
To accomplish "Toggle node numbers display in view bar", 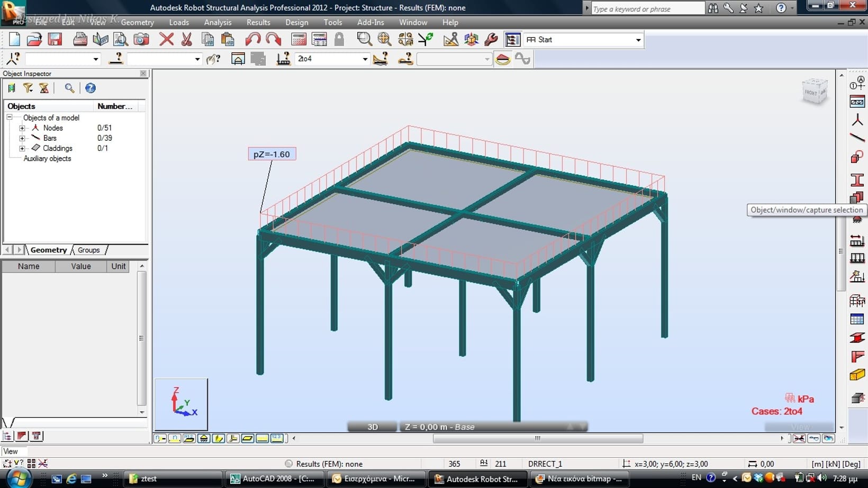I will (160, 438).
